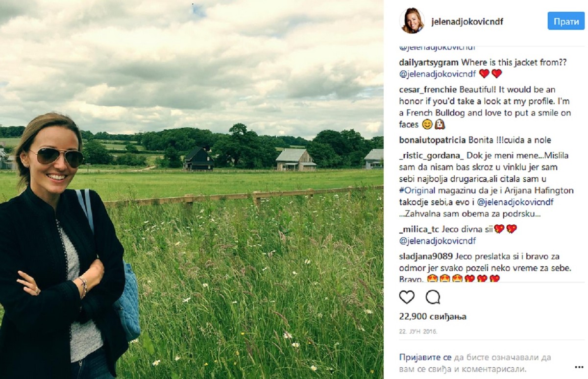View the 22,900 свиђања likes count
588x379 pixels.
pyautogui.click(x=433, y=316)
